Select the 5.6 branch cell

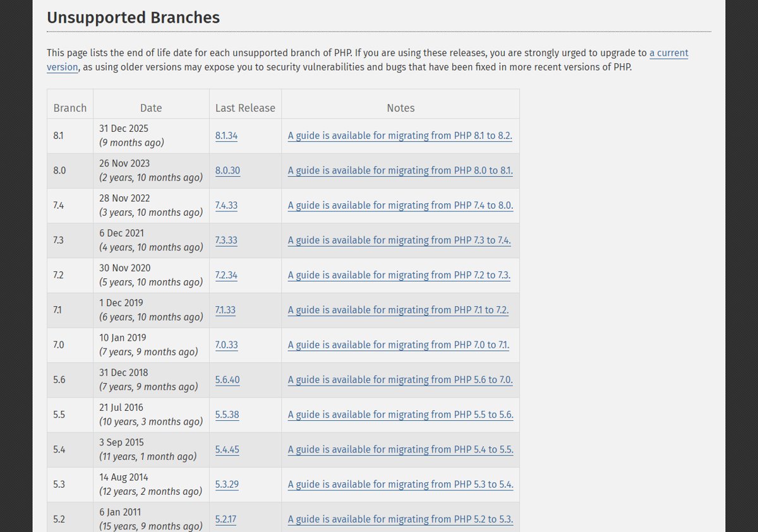pyautogui.click(x=70, y=380)
